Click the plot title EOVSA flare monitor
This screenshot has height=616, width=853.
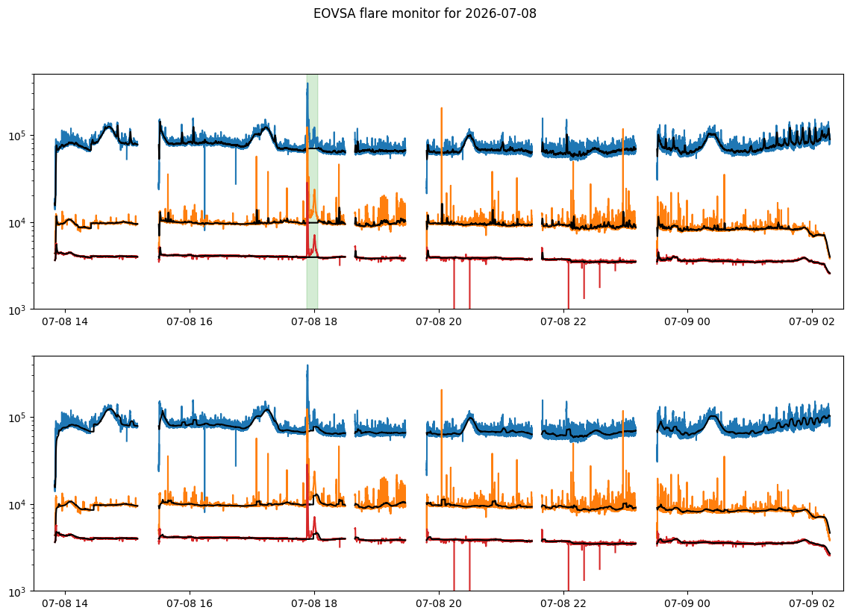pyautogui.click(x=425, y=13)
